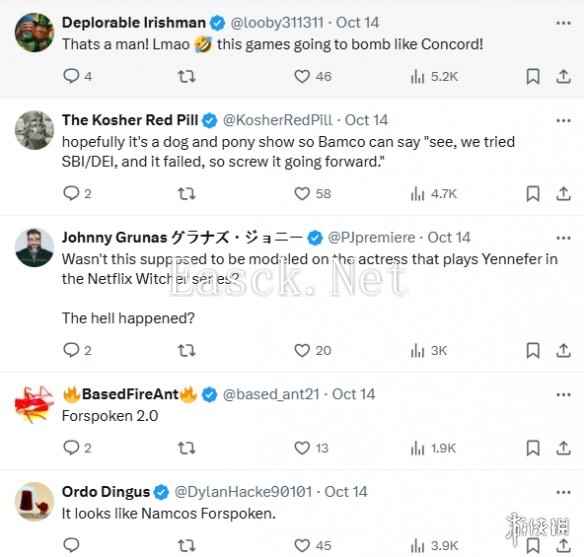
Task: Share BasedFireAnt's tweet
Action: click(x=564, y=448)
